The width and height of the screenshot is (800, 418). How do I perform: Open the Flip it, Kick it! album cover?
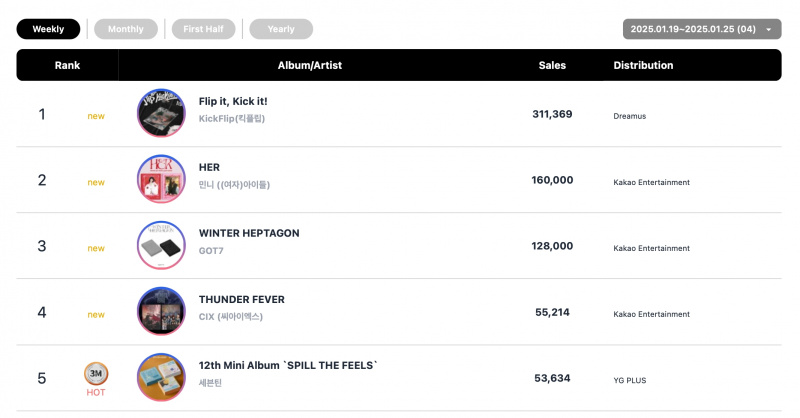coord(161,113)
